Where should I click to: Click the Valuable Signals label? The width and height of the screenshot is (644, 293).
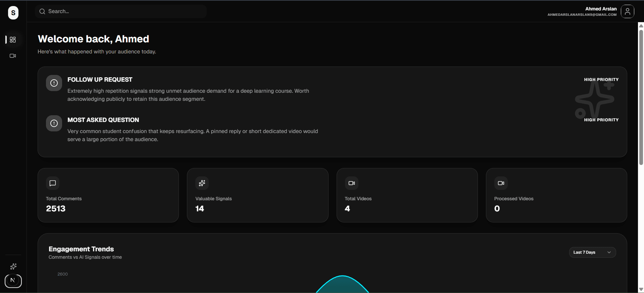click(x=213, y=199)
